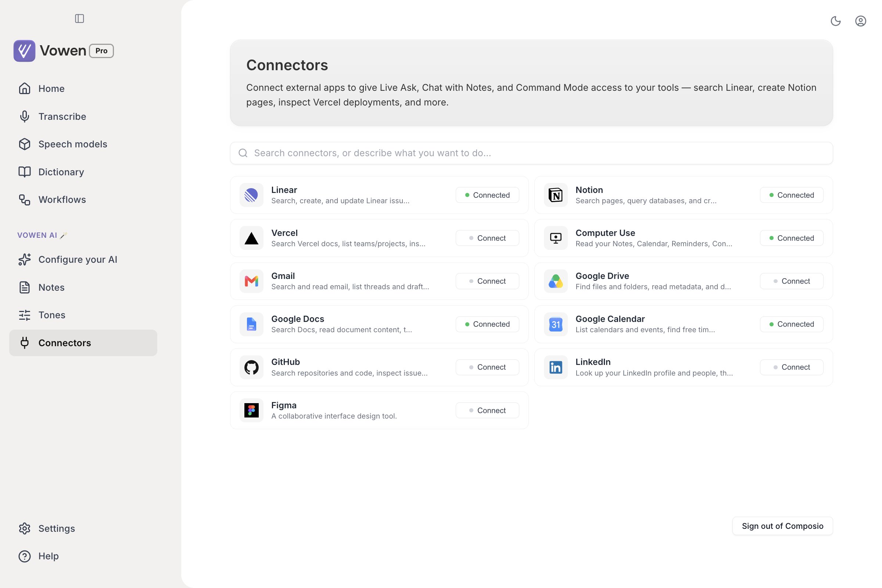Click Notion's Connected status button
The width and height of the screenshot is (882, 588).
pos(791,195)
